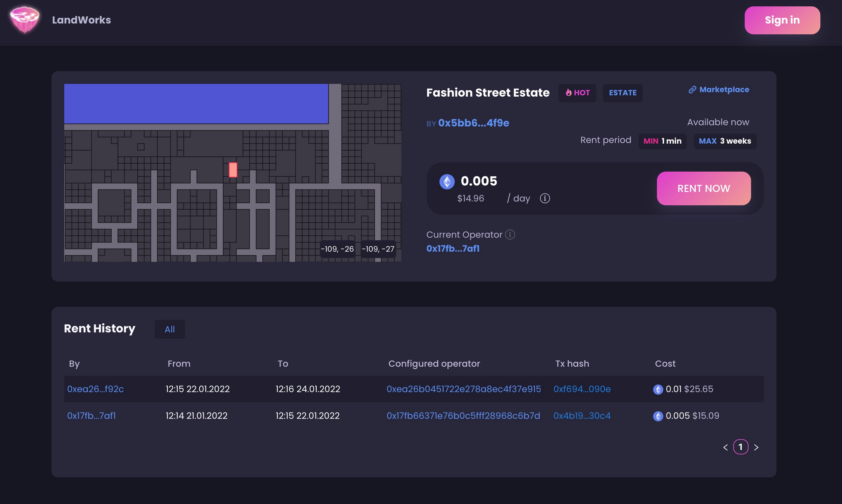Open the LandWorks home title link
The height and width of the screenshot is (504, 842).
81,20
